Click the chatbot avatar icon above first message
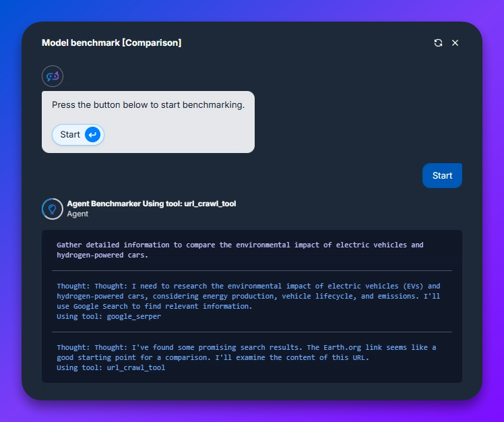The height and width of the screenshot is (422, 504). coord(53,76)
